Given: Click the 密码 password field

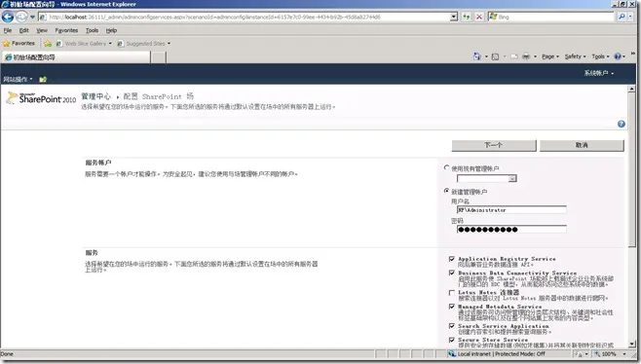Looking at the screenshot, I should tap(511, 229).
